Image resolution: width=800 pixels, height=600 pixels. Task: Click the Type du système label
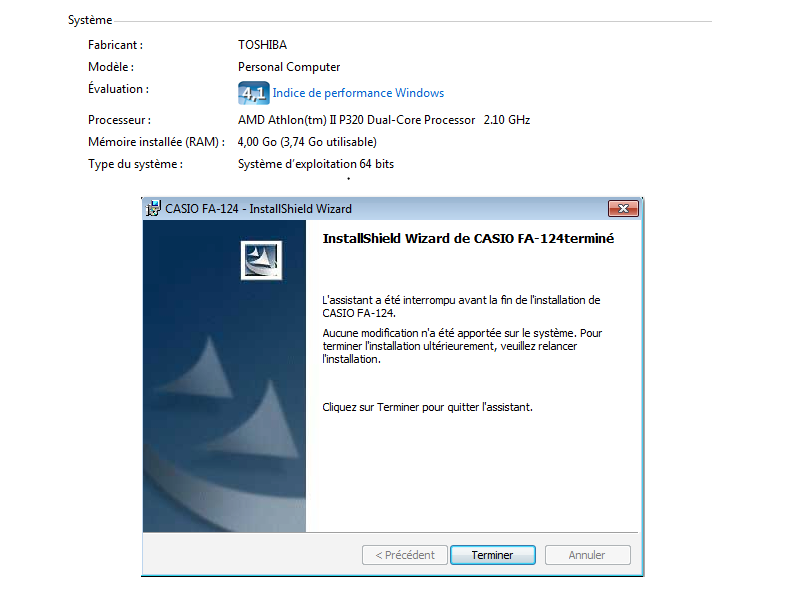135,164
